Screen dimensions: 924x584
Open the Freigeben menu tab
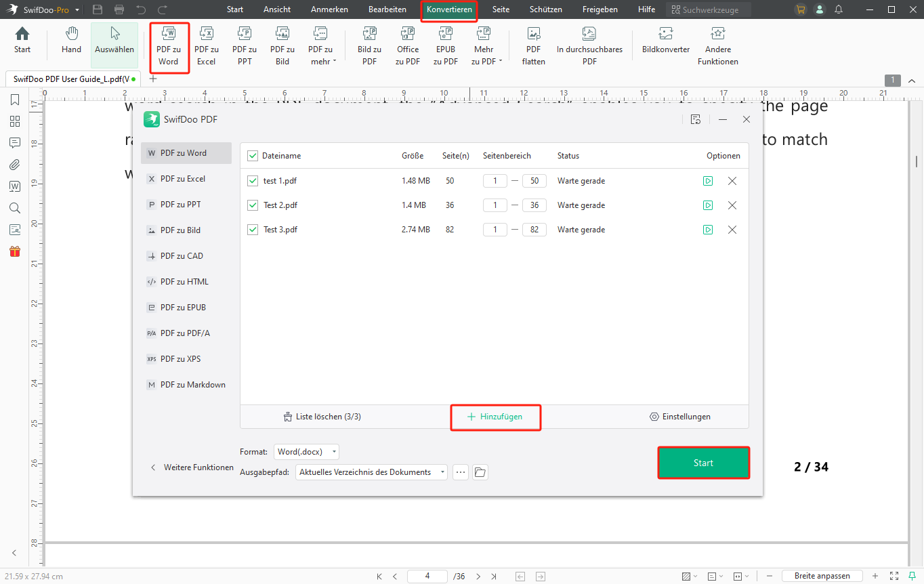pos(600,9)
